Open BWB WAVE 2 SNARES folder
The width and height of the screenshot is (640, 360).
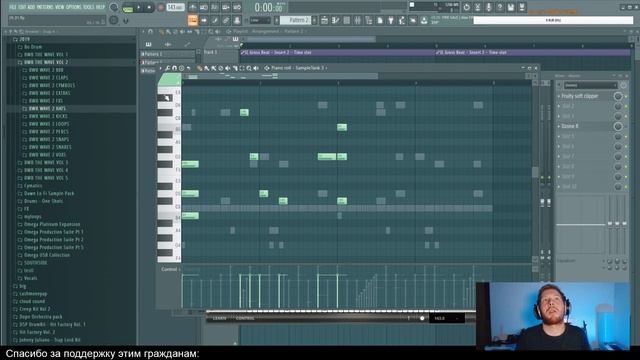47,147
